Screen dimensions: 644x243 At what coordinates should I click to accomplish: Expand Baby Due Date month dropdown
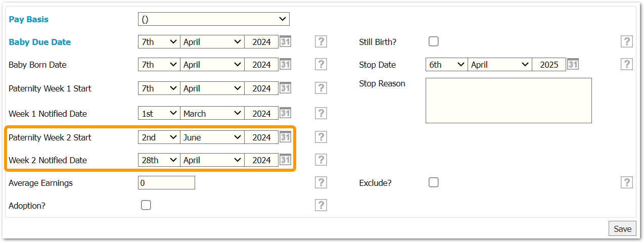[212, 42]
